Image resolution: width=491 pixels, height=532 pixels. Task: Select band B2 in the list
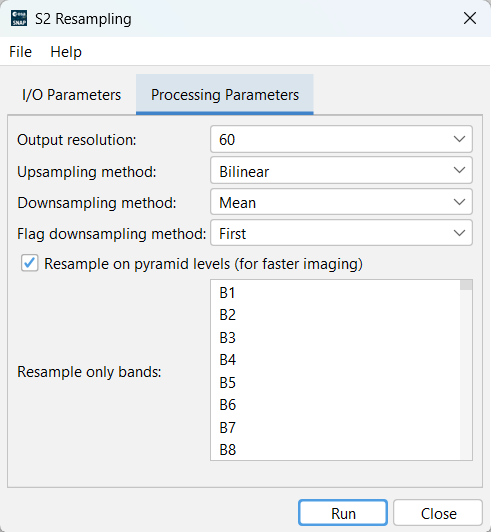click(x=335, y=315)
